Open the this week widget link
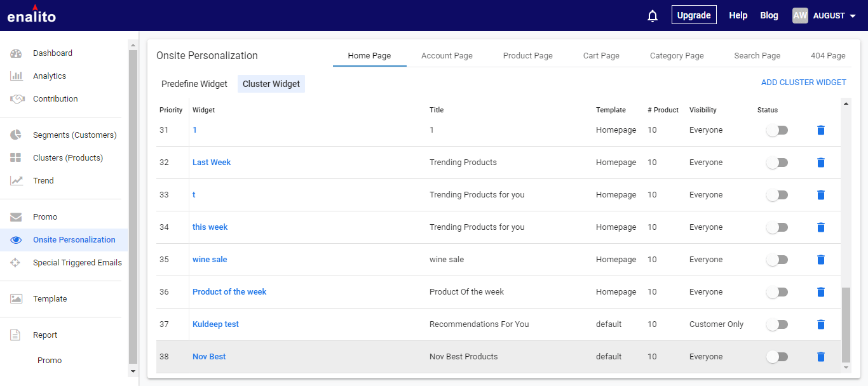Viewport: 868px width, 386px height. pyautogui.click(x=210, y=227)
